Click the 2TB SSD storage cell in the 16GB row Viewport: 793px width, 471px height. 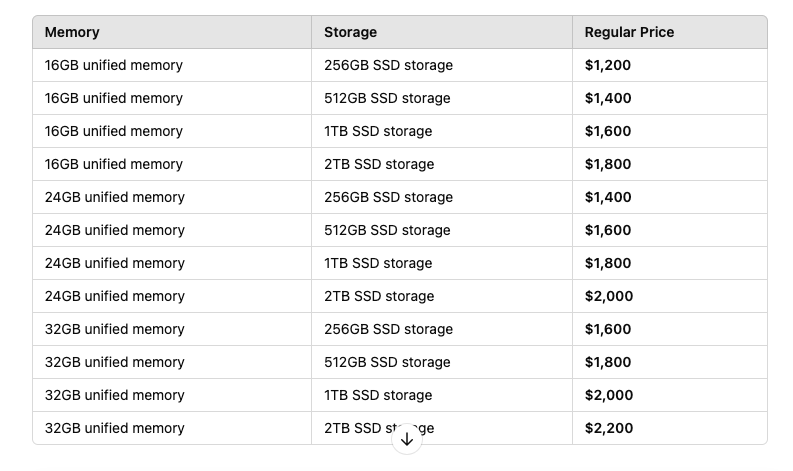(379, 164)
